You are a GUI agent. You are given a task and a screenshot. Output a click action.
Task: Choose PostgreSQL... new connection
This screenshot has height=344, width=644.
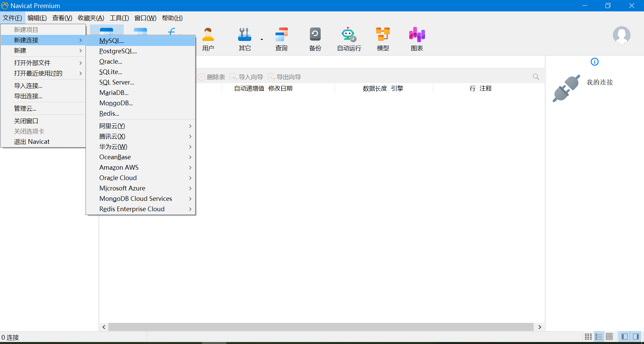(x=141, y=51)
